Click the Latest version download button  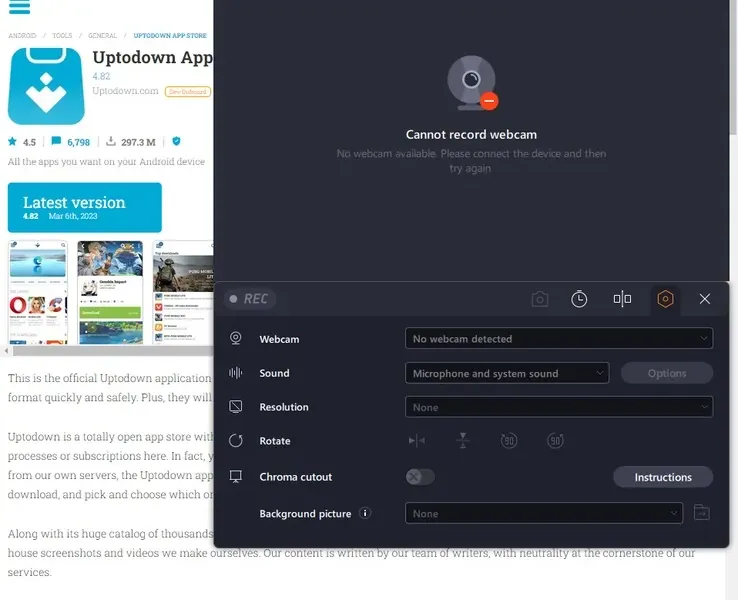click(x=85, y=208)
